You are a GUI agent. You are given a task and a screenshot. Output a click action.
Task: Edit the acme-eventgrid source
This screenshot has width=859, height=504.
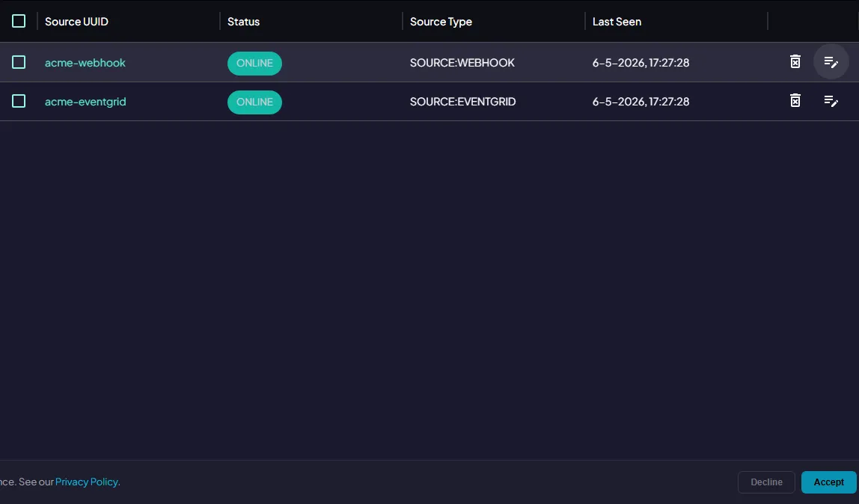(831, 101)
